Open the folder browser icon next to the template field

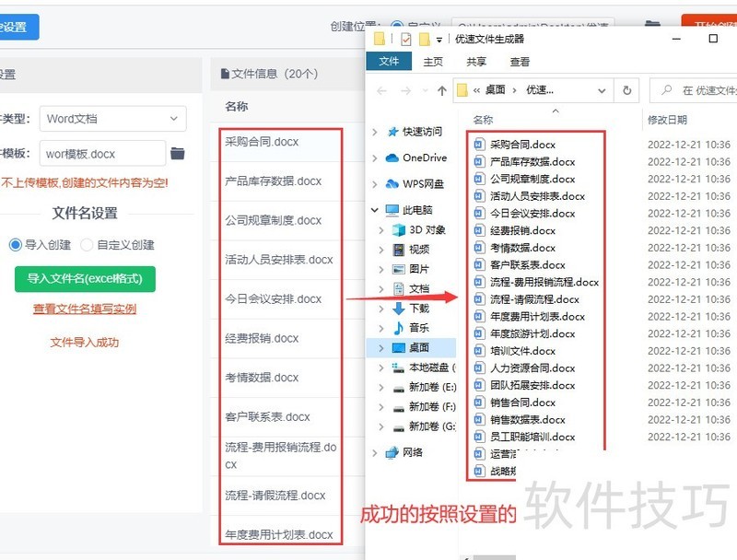tap(176, 153)
